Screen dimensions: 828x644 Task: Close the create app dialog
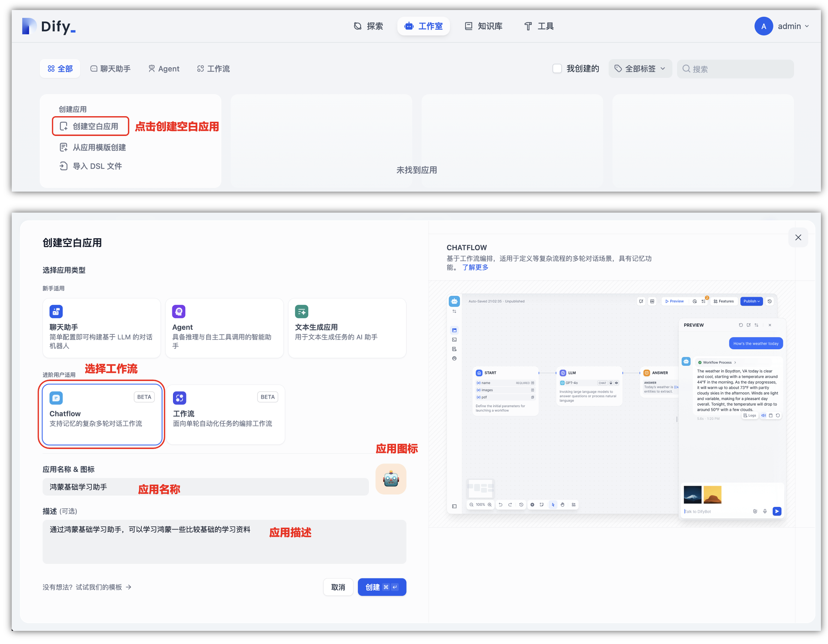pos(798,238)
